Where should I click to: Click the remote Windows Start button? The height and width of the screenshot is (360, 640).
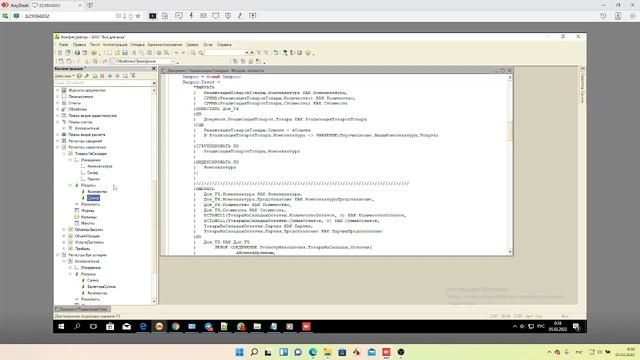pos(61,327)
